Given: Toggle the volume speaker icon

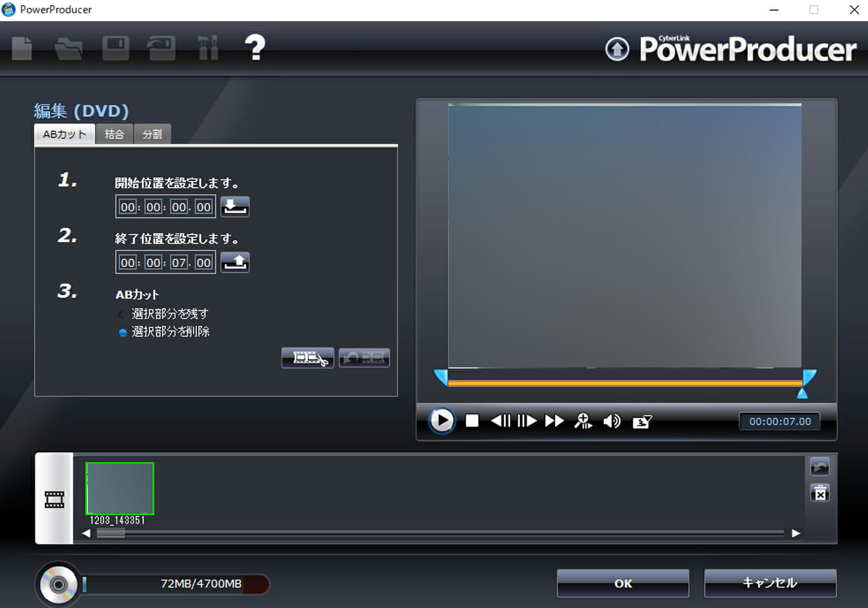Looking at the screenshot, I should pos(612,422).
